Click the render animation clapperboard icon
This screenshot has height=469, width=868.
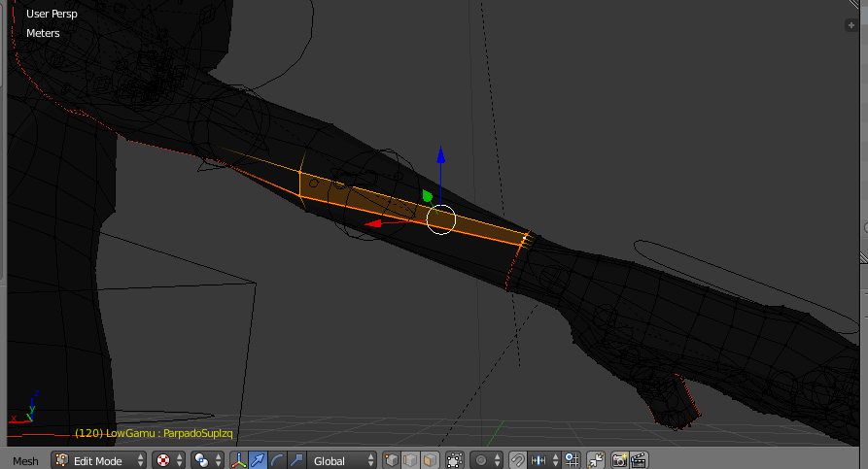click(639, 460)
